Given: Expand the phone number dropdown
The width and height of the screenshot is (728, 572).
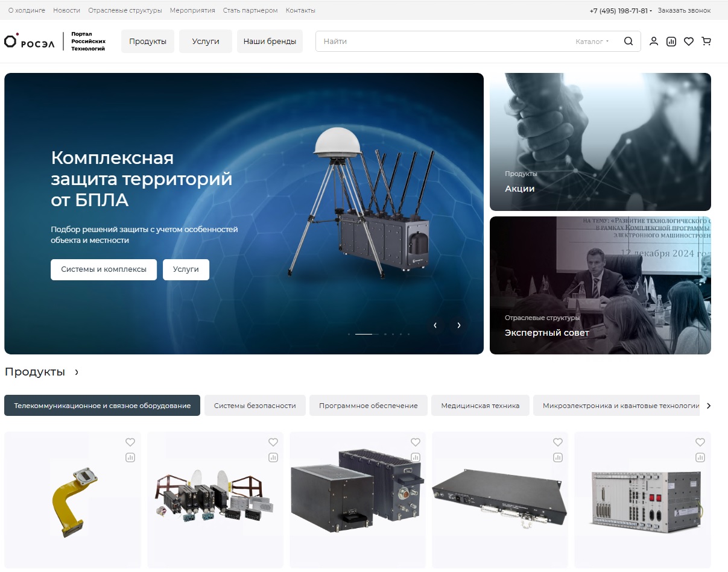Looking at the screenshot, I should tap(621, 11).
